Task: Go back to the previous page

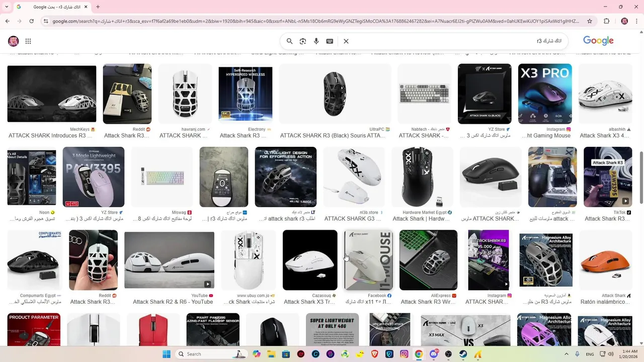Action: [7, 21]
